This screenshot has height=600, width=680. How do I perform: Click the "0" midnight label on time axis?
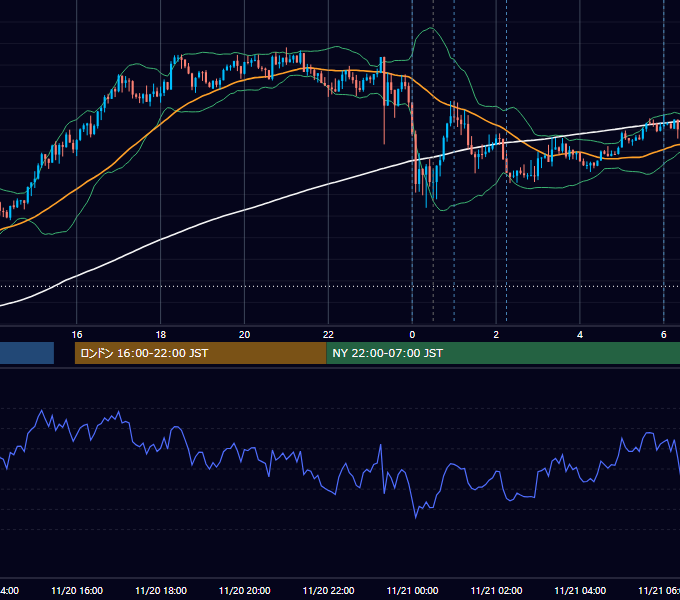(x=412, y=334)
